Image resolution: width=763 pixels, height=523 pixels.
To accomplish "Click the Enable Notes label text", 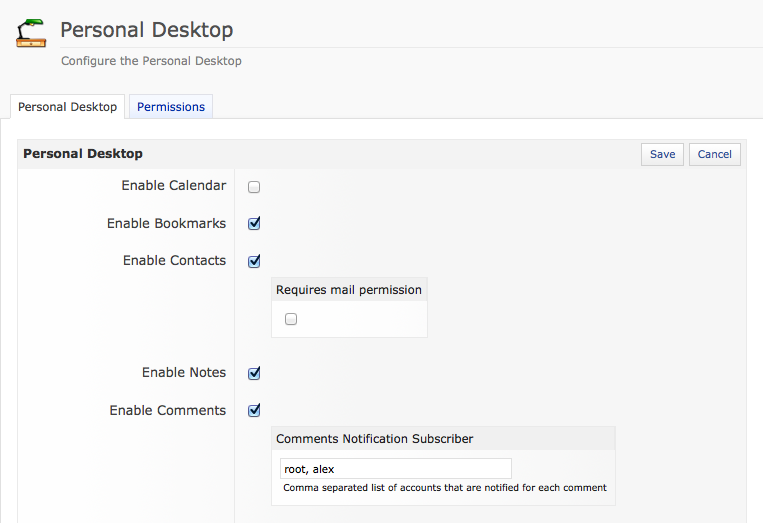I will click(183, 372).
